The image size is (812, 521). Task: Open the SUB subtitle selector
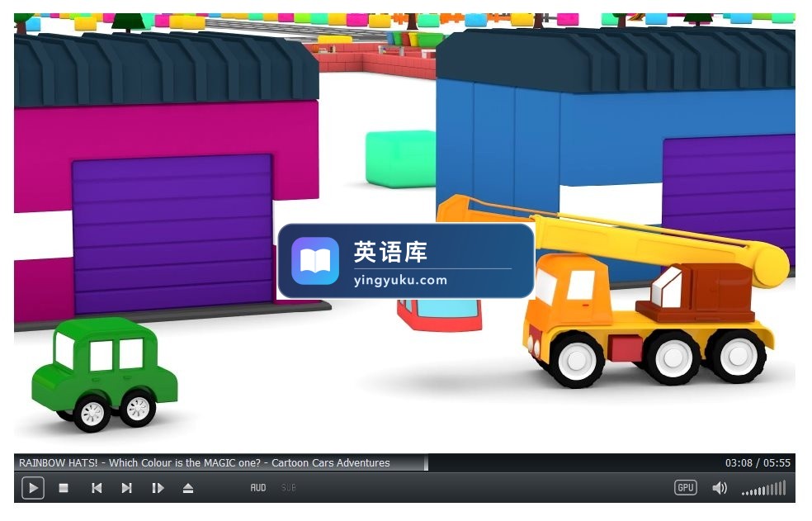click(289, 488)
